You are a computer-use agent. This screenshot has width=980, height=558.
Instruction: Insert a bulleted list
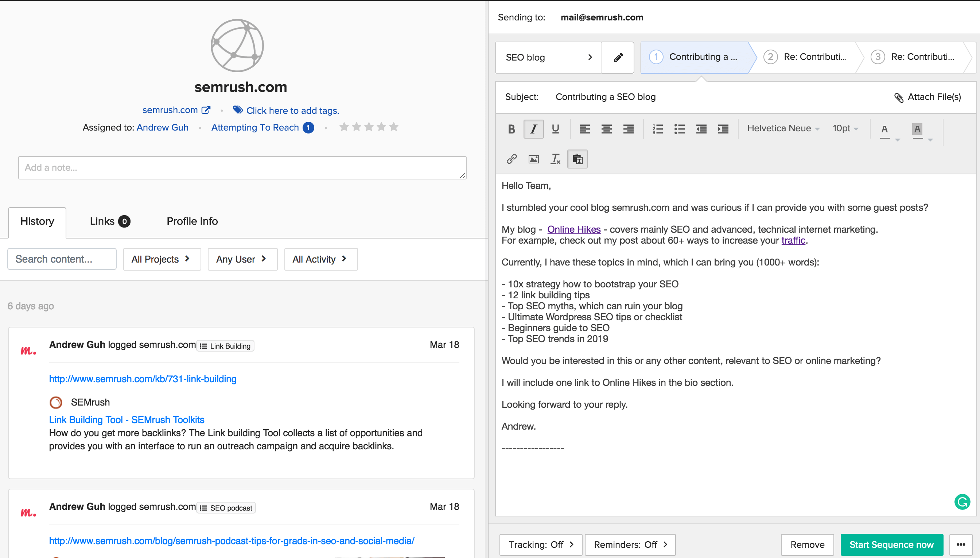click(679, 129)
